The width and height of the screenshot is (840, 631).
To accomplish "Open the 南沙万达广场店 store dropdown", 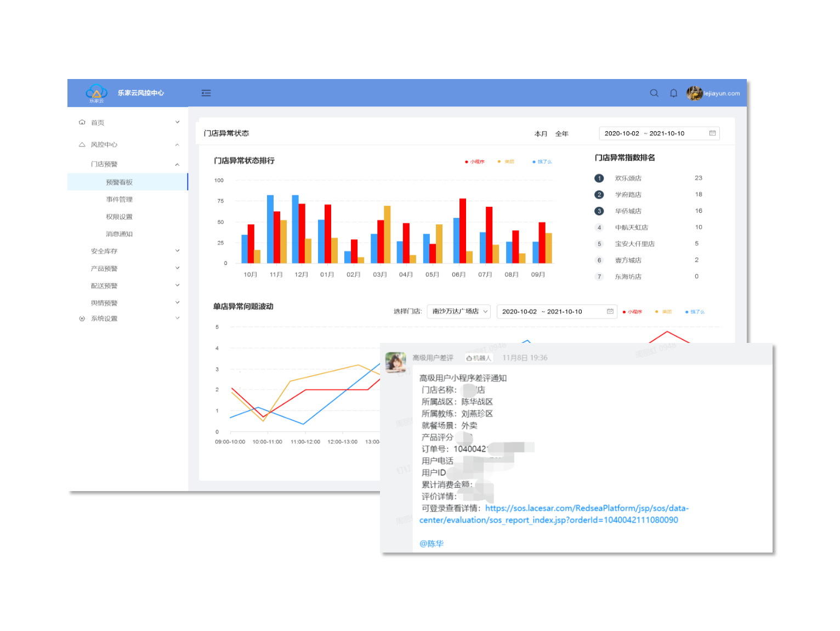I will [x=459, y=312].
